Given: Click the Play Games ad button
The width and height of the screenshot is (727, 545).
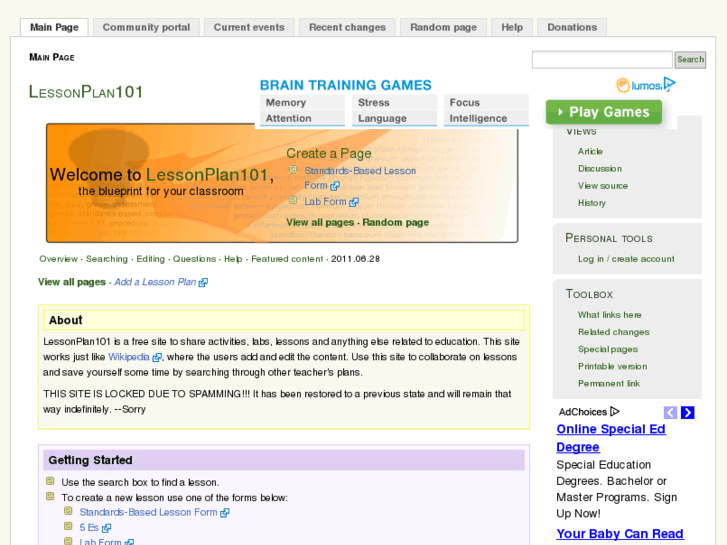Looking at the screenshot, I should coord(604,112).
